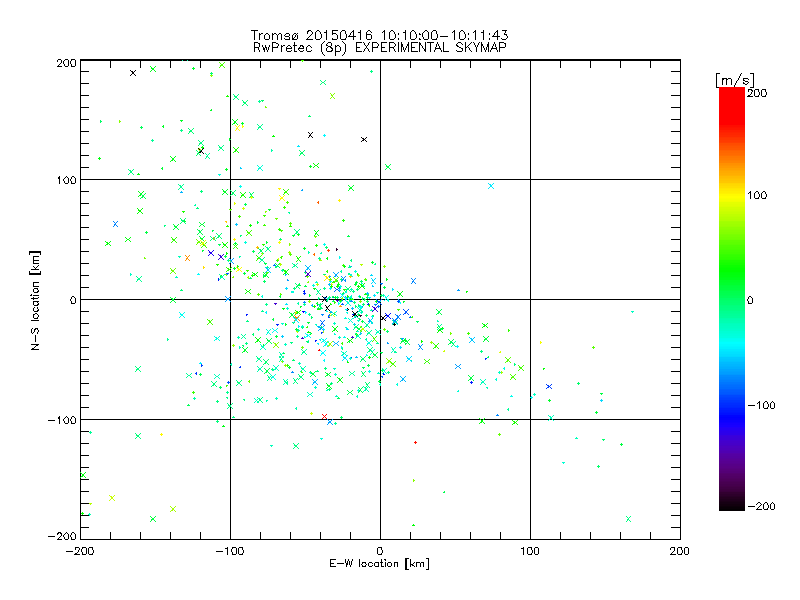Click the 'E-W location [km]' axis label
Screen dimensions: 800x600
tap(379, 564)
